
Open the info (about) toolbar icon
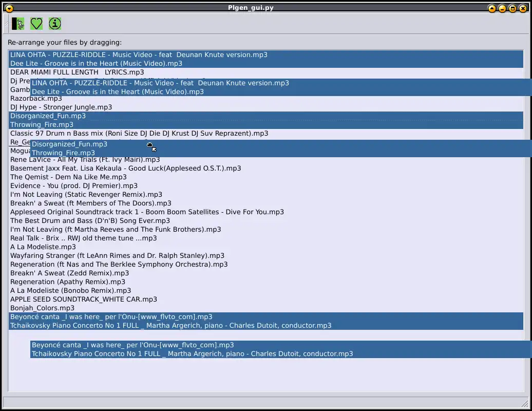[55, 24]
